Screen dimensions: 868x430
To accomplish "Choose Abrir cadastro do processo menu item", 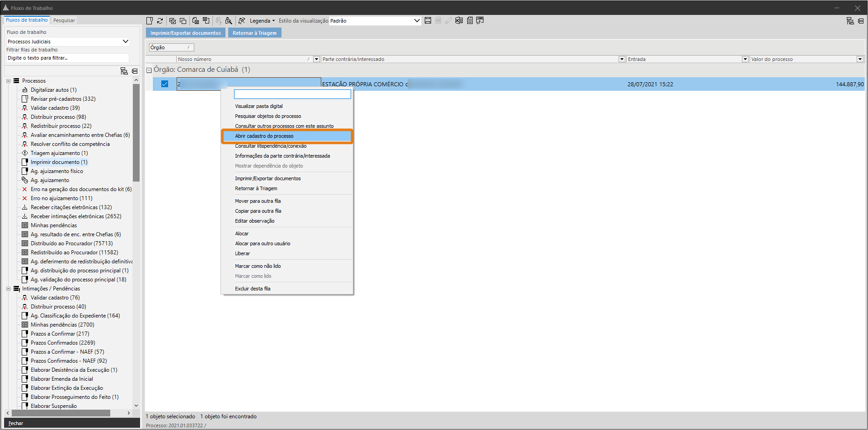I will (287, 136).
